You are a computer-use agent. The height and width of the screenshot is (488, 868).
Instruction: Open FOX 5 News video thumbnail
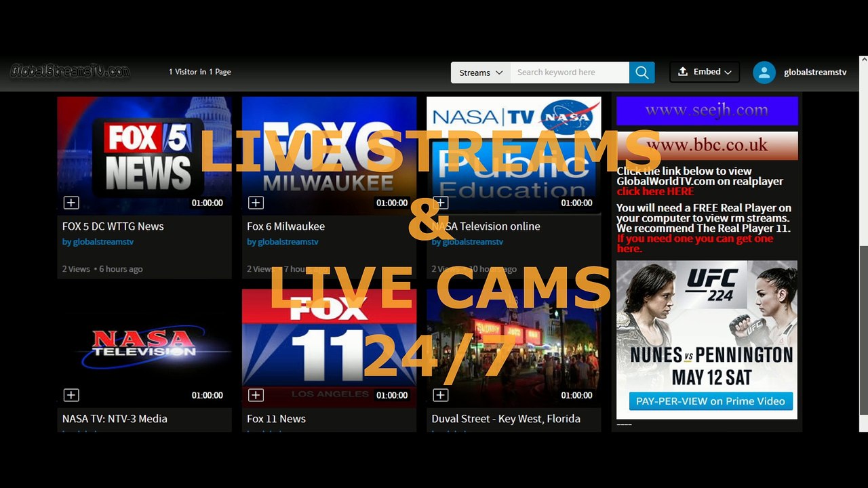(144, 156)
